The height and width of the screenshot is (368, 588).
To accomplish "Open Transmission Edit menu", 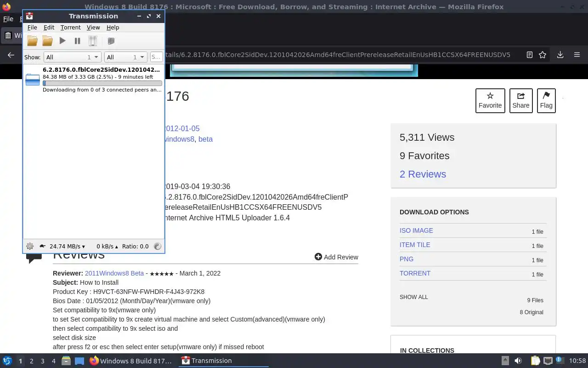I will click(49, 28).
